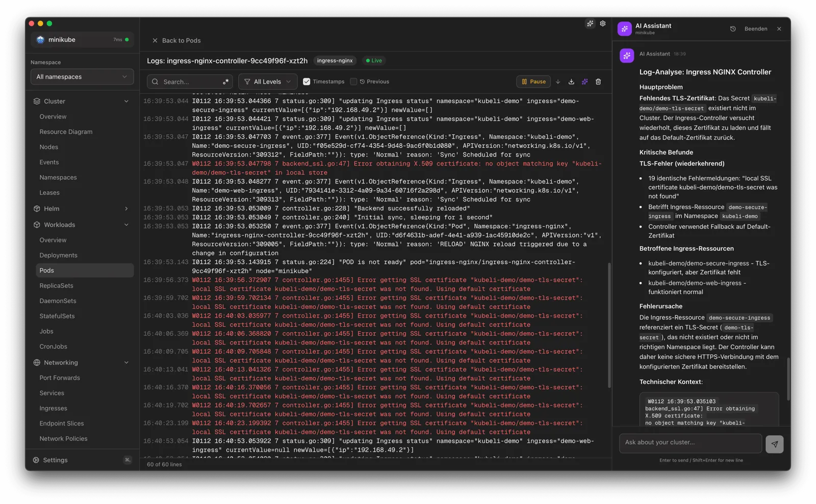The image size is (816, 504).
Task: Click the command shortcut badge beside Settings
Action: (x=127, y=460)
